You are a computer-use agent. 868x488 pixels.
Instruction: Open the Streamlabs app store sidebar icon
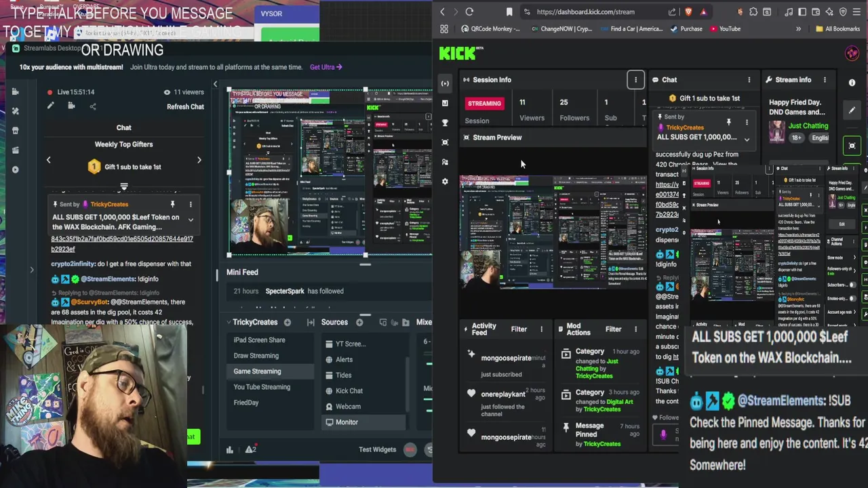pyautogui.click(x=16, y=130)
